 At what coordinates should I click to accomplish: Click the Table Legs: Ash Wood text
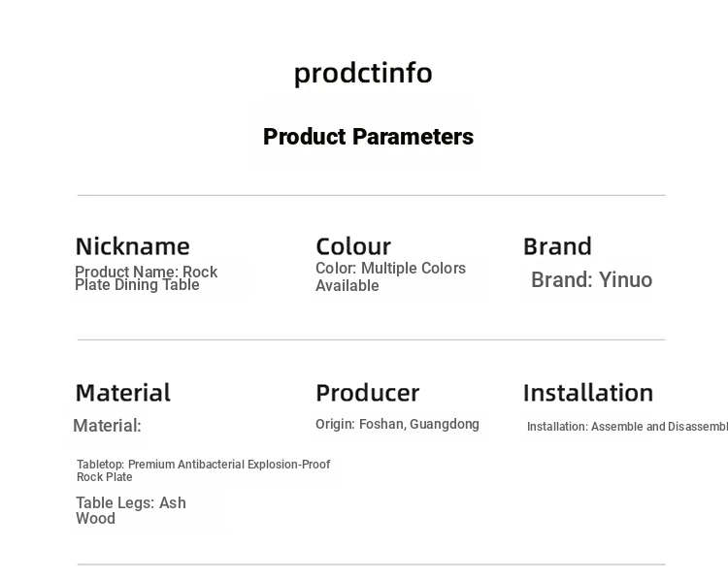coord(131,510)
